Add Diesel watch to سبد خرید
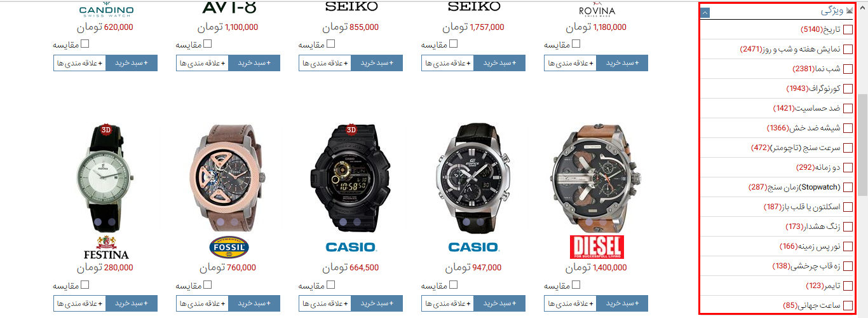The height and width of the screenshot is (318, 868). click(x=622, y=303)
